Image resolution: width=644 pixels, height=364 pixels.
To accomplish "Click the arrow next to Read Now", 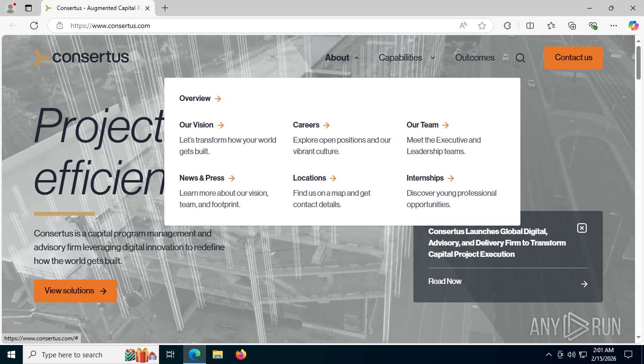I will (584, 284).
